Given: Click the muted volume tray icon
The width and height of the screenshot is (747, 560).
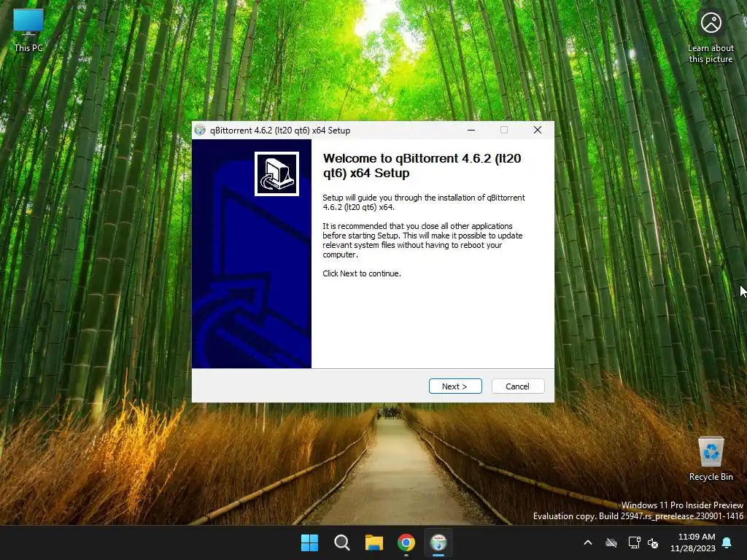Looking at the screenshot, I should point(653,542).
